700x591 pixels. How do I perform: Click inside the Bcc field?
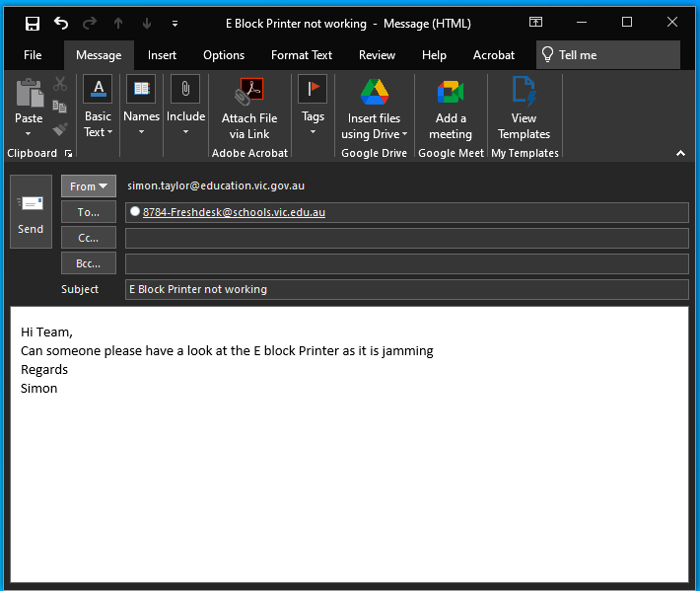(407, 264)
